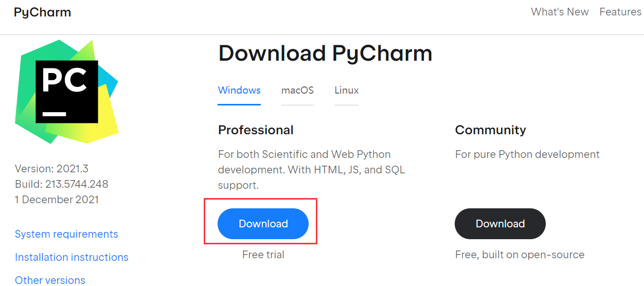The image size is (644, 286).
Task: Click the Free, built on open-source label
Action: tap(520, 255)
